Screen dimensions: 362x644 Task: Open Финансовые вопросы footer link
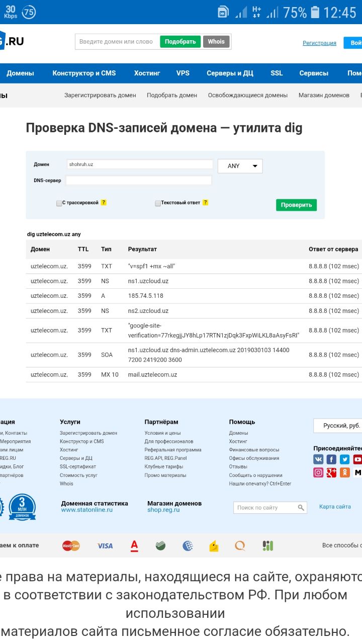254,450
